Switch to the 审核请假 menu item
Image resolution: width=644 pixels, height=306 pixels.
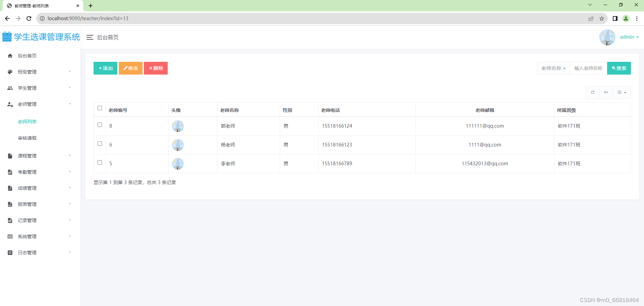(27, 138)
